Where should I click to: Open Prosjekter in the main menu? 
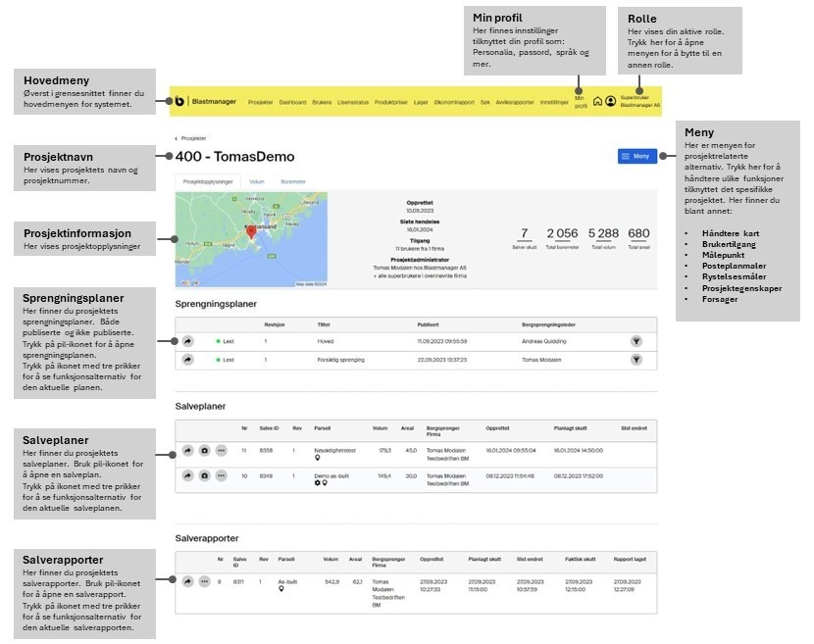(x=260, y=102)
